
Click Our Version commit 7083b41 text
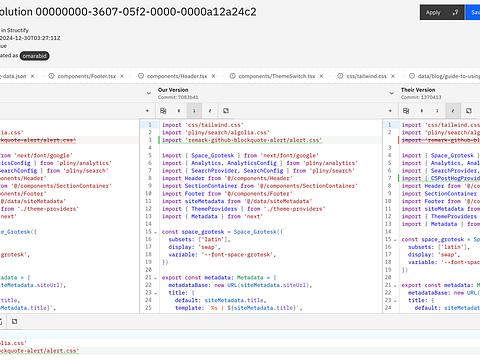point(178,97)
